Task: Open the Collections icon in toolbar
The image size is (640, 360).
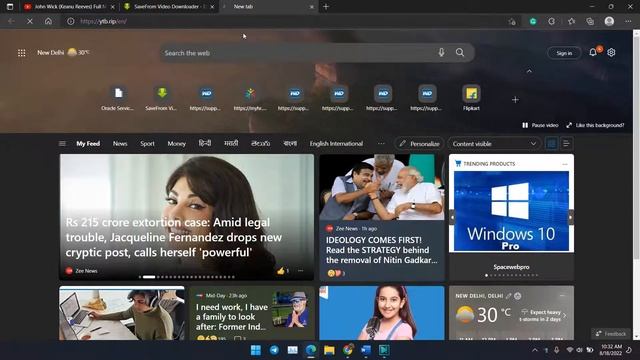Action: [x=590, y=21]
